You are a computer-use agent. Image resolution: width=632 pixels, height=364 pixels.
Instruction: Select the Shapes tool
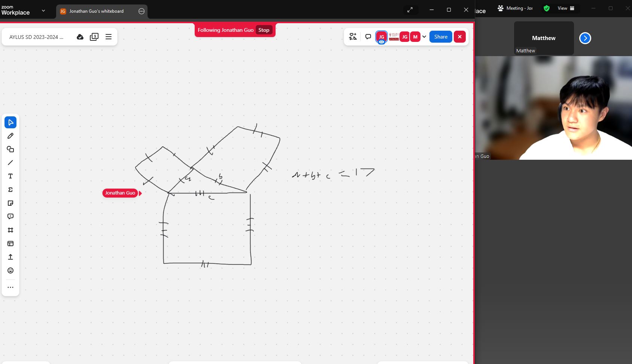[10, 149]
